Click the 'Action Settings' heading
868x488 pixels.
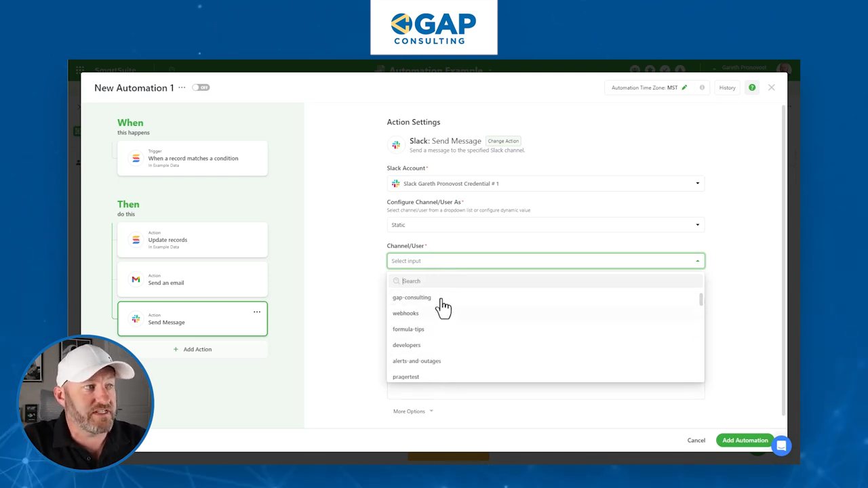(x=414, y=122)
